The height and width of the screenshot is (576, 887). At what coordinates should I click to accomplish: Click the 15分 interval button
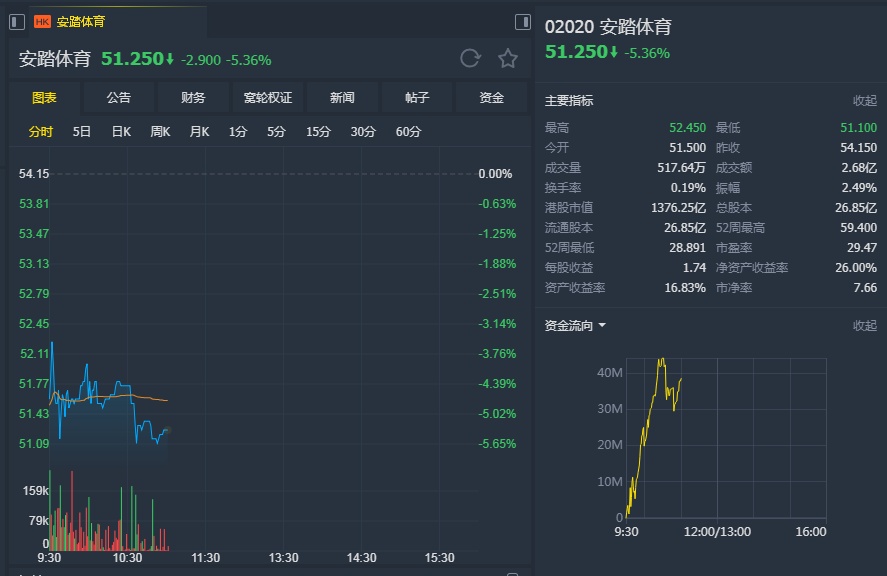[x=318, y=132]
